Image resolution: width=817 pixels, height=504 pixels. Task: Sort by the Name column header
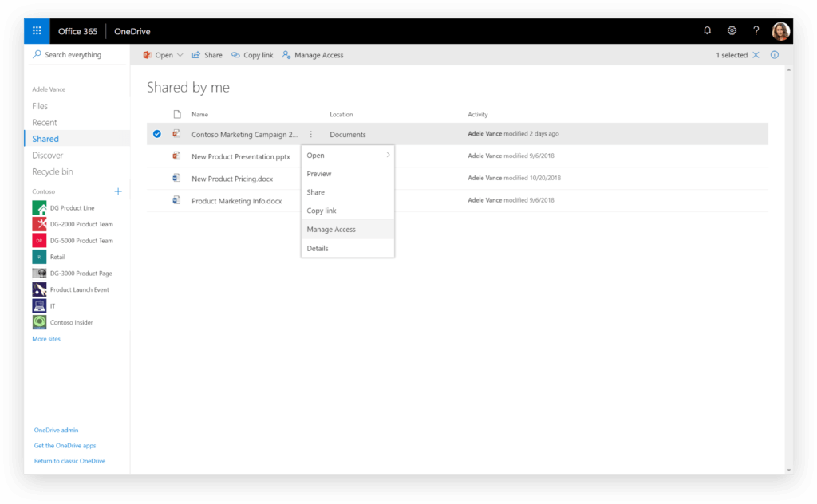[x=200, y=115]
